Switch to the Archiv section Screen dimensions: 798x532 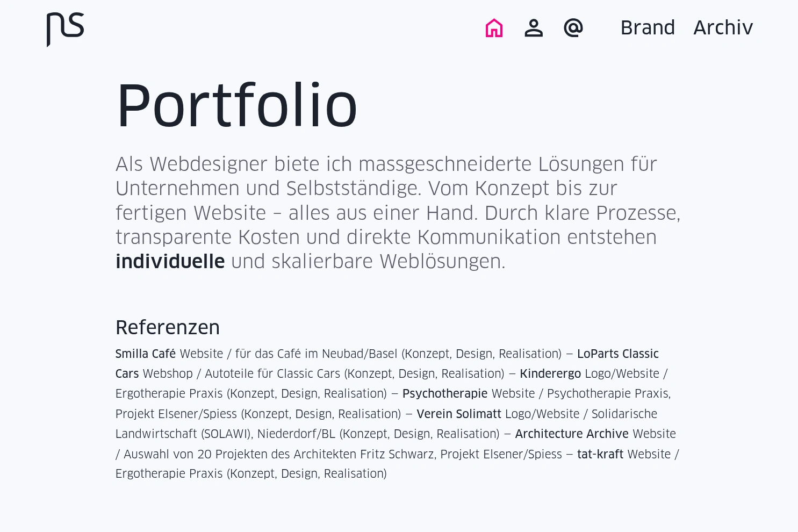723,28
